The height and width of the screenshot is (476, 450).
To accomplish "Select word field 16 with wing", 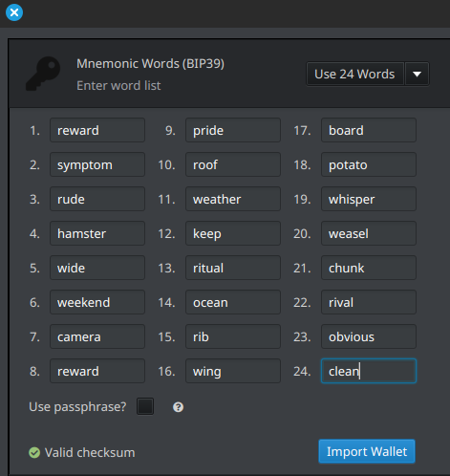I will (x=233, y=371).
